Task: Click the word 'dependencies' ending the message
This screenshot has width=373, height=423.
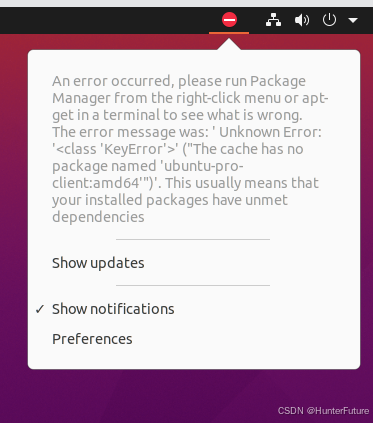Action: click(x=98, y=217)
